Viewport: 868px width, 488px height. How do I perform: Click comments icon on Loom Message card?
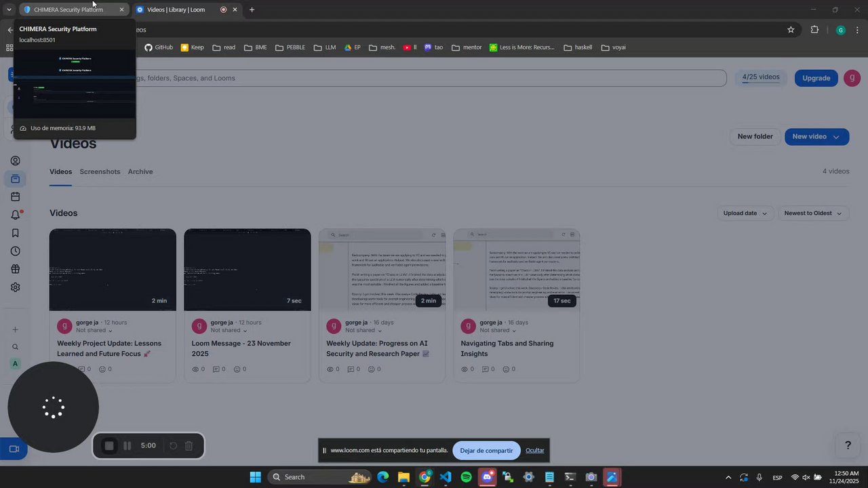click(216, 369)
